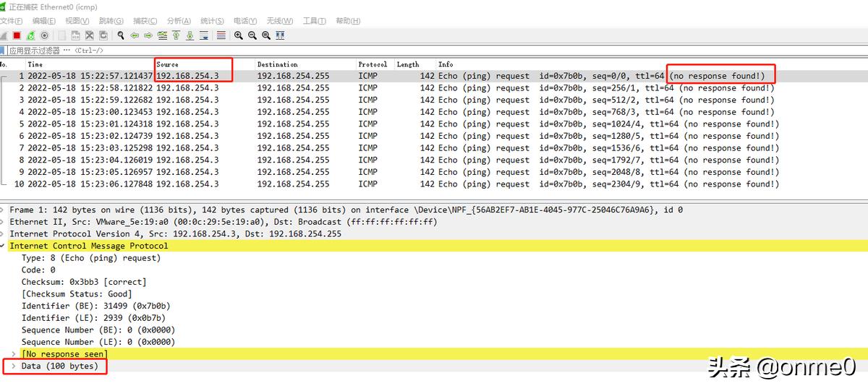The image size is (868, 391).
Task: Select the 'Type: 8 (Echo (ping) request)' field
Action: (91, 258)
